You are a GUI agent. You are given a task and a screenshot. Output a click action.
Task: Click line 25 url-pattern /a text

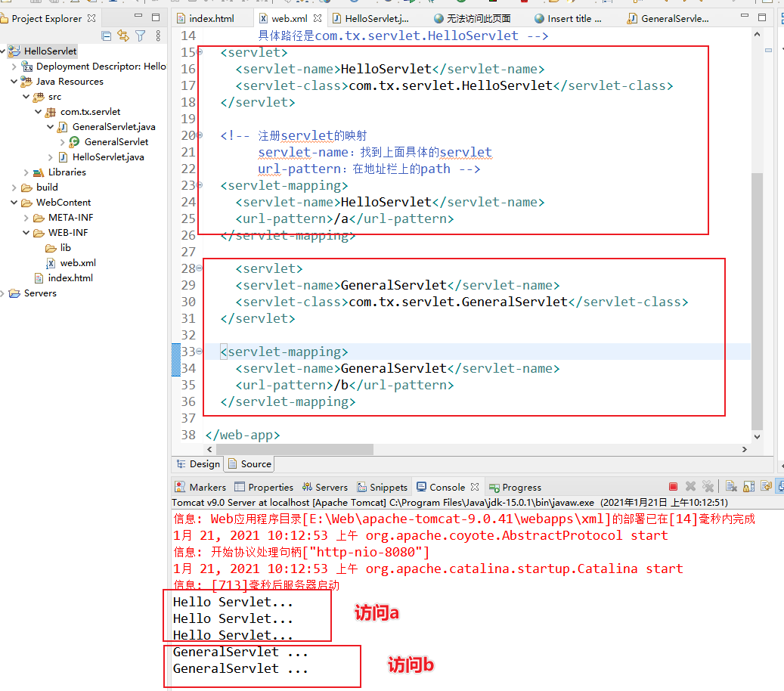point(345,218)
